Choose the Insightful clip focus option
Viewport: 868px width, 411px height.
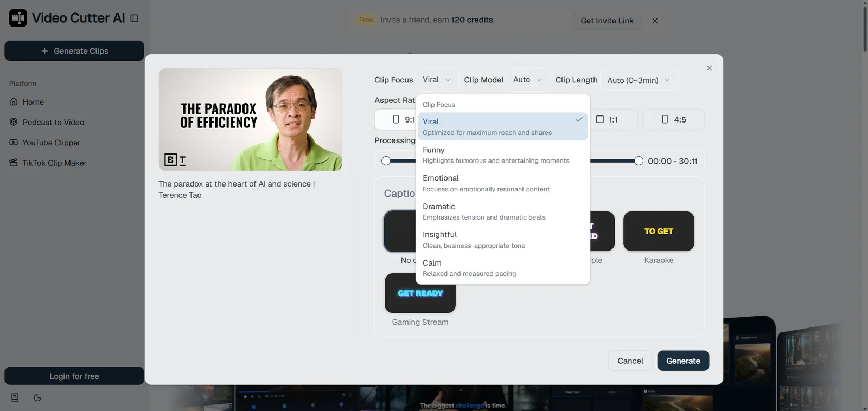point(503,240)
